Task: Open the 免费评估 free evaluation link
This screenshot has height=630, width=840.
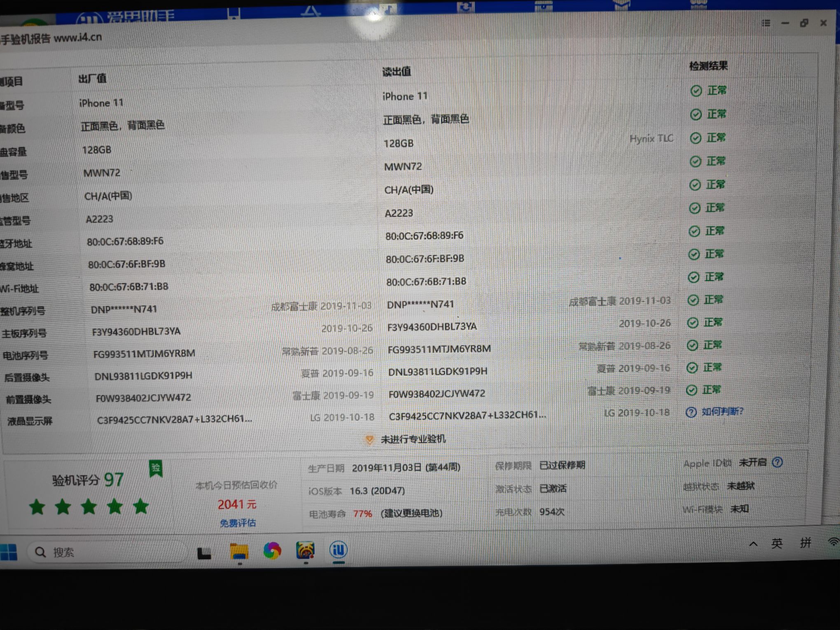Action: click(x=238, y=523)
